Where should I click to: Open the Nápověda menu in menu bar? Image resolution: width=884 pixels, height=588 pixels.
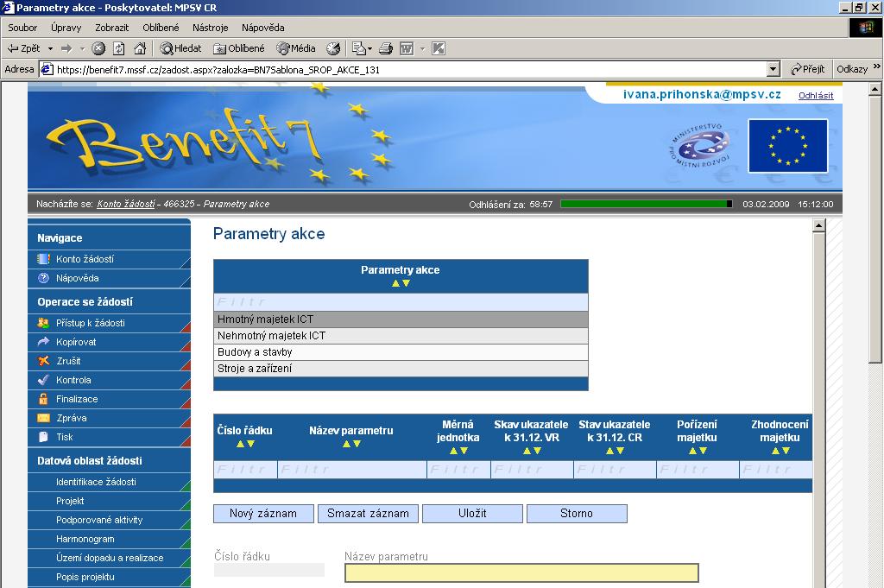click(262, 28)
